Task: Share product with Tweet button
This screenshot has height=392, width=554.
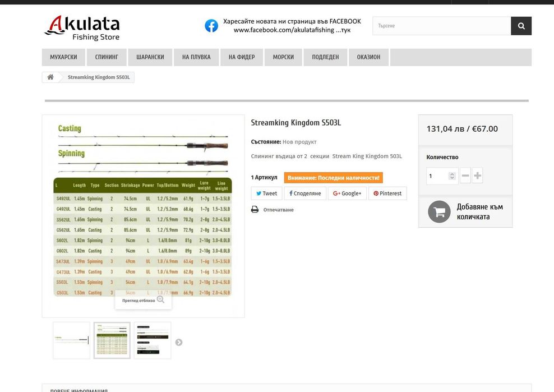Action: click(266, 193)
